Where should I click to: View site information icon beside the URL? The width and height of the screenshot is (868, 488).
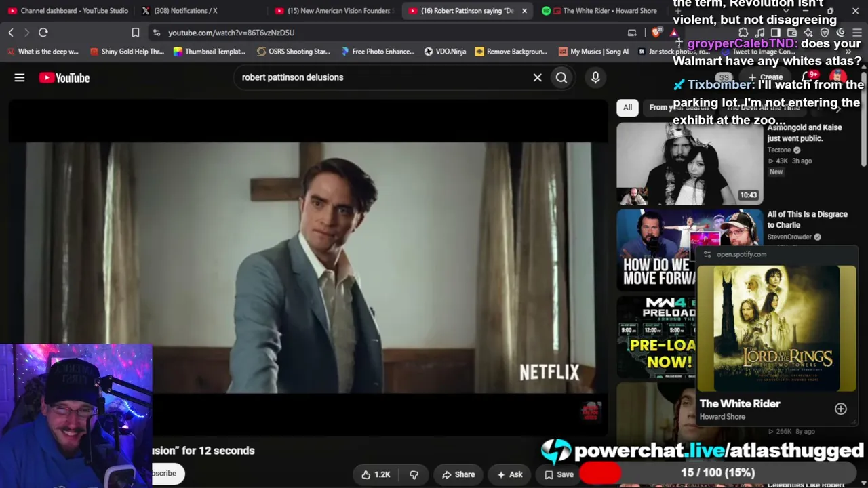click(157, 33)
